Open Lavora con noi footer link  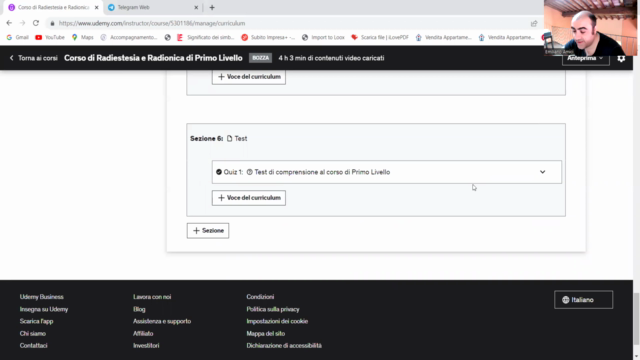(x=152, y=297)
